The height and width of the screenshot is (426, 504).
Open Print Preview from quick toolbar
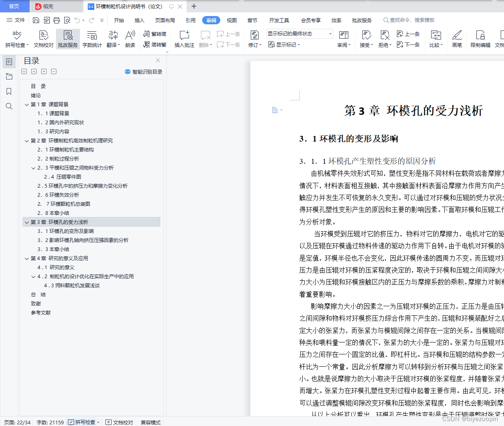67,20
